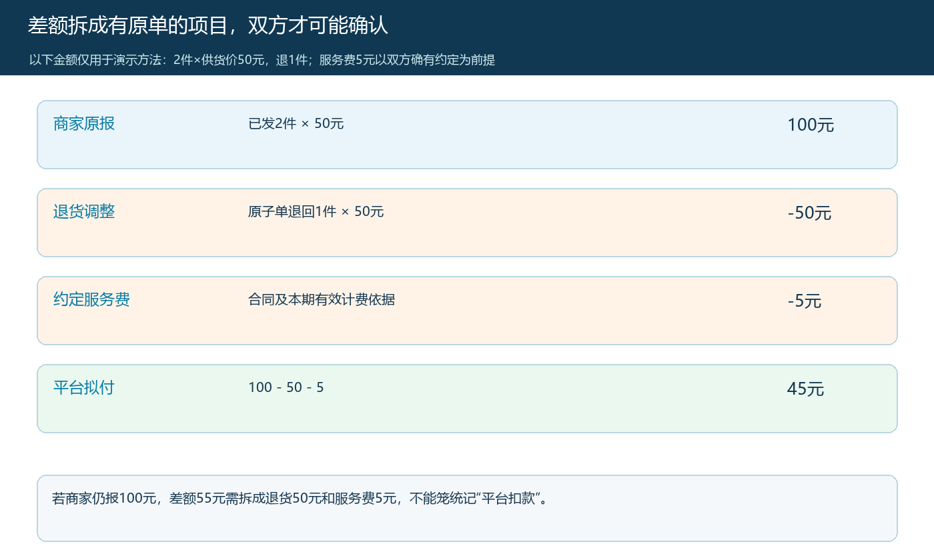Click the 45元 amount
934x560 pixels.
coord(806,389)
